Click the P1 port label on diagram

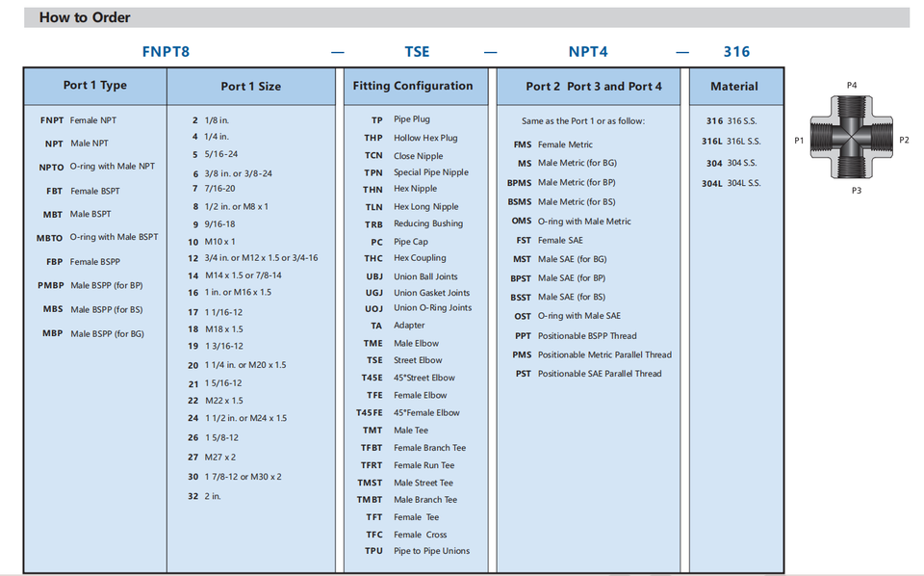[x=799, y=141]
